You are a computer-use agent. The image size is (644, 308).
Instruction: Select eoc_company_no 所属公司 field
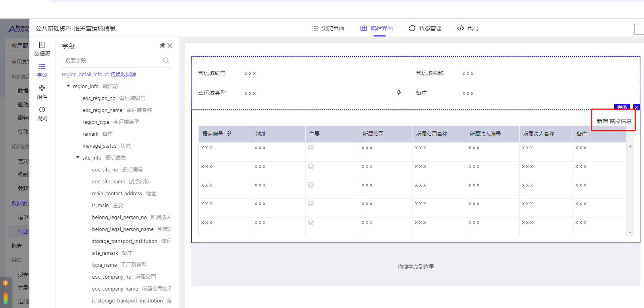(124, 277)
